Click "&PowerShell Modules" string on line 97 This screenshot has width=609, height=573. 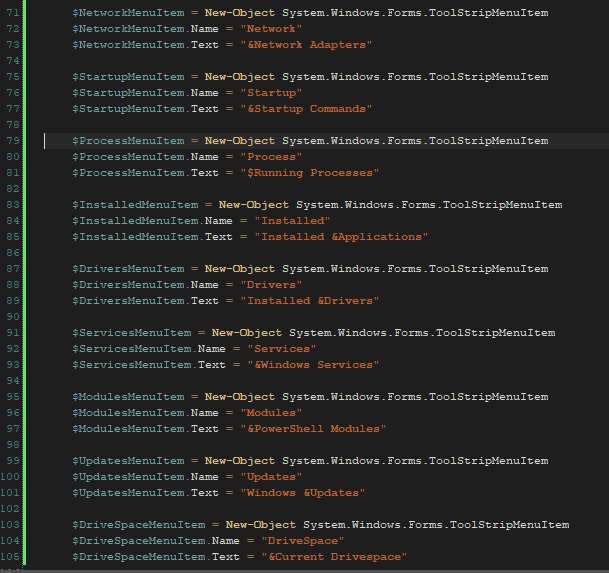point(313,429)
